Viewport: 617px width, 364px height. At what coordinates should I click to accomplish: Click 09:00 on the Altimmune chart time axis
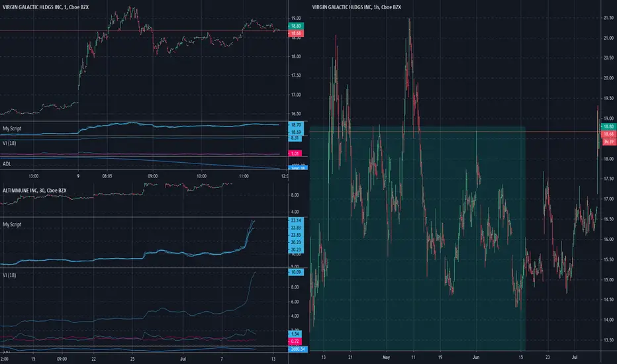coord(62,359)
